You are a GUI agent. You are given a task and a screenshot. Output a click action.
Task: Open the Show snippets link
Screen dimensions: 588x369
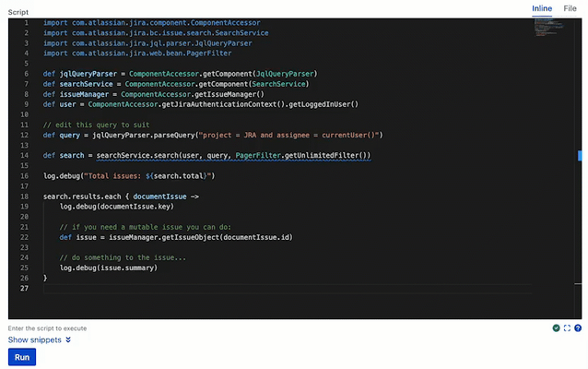pyautogui.click(x=34, y=339)
